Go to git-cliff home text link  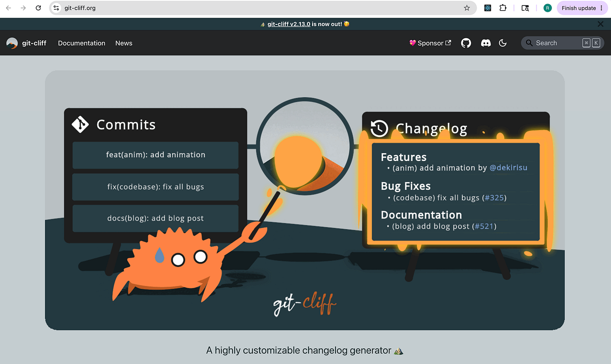tap(34, 43)
